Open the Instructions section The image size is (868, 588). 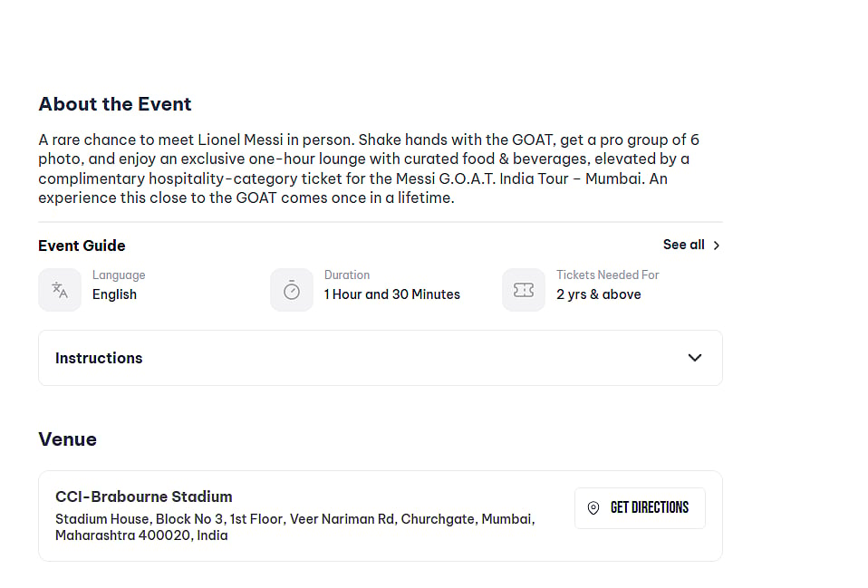[99, 358]
